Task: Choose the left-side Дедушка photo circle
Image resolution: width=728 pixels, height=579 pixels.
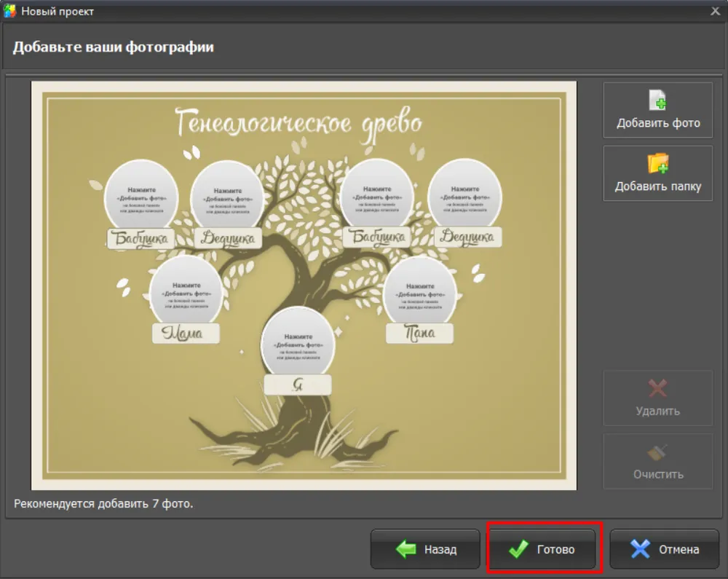Action: (x=227, y=195)
